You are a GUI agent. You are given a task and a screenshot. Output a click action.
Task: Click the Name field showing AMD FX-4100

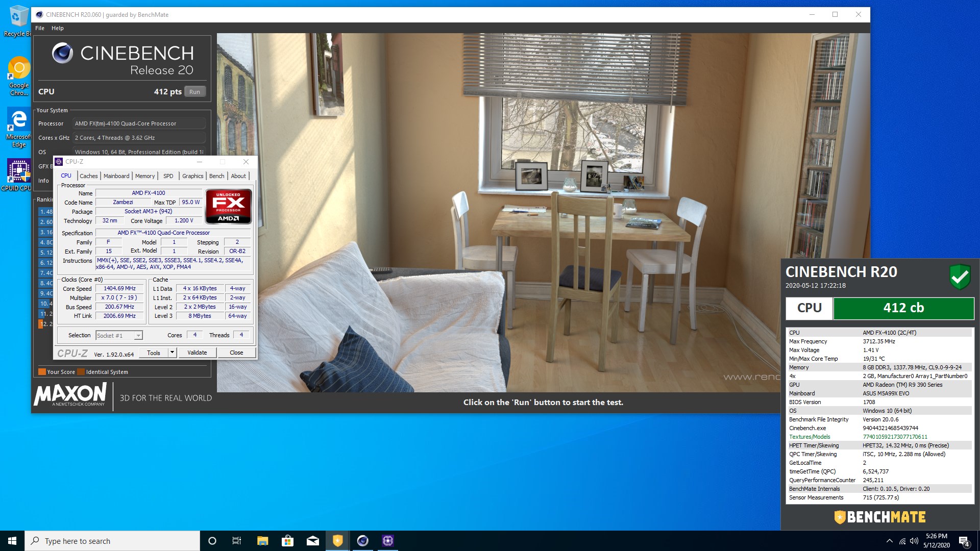(149, 193)
